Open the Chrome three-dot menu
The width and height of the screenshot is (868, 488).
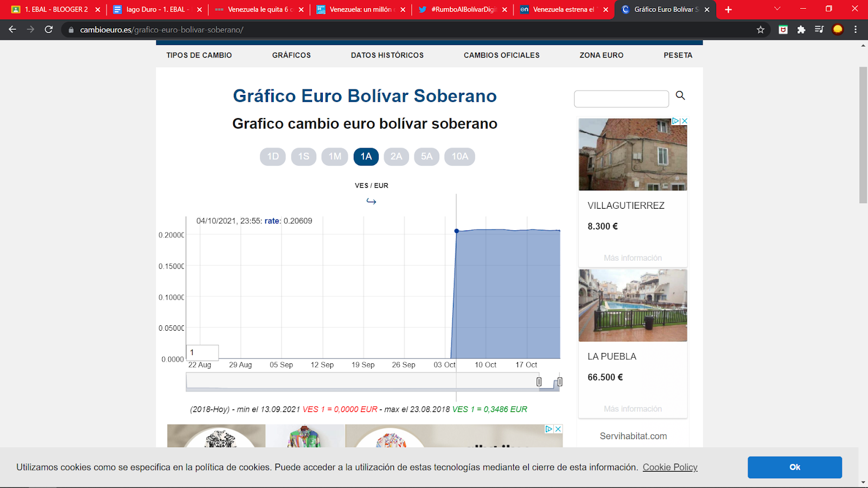(x=856, y=30)
